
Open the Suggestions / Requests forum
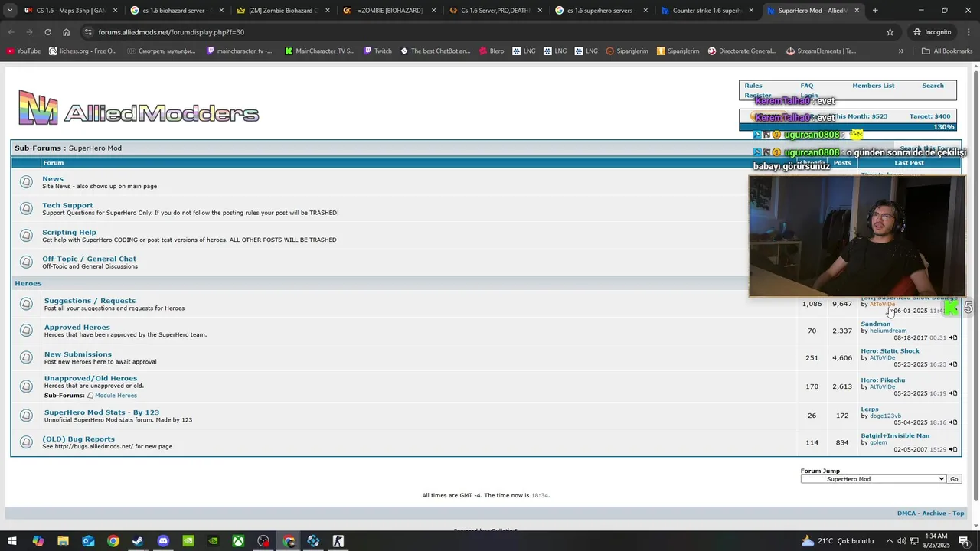[90, 301]
